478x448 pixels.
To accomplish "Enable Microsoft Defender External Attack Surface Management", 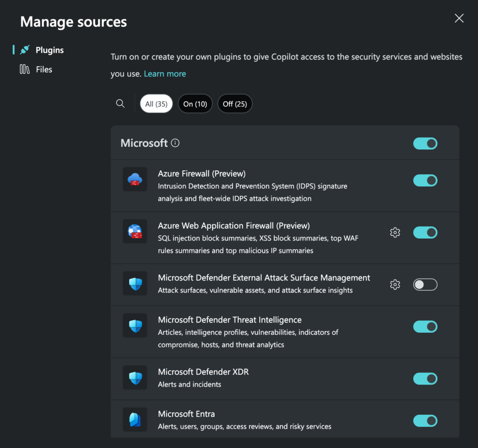I will click(x=425, y=285).
